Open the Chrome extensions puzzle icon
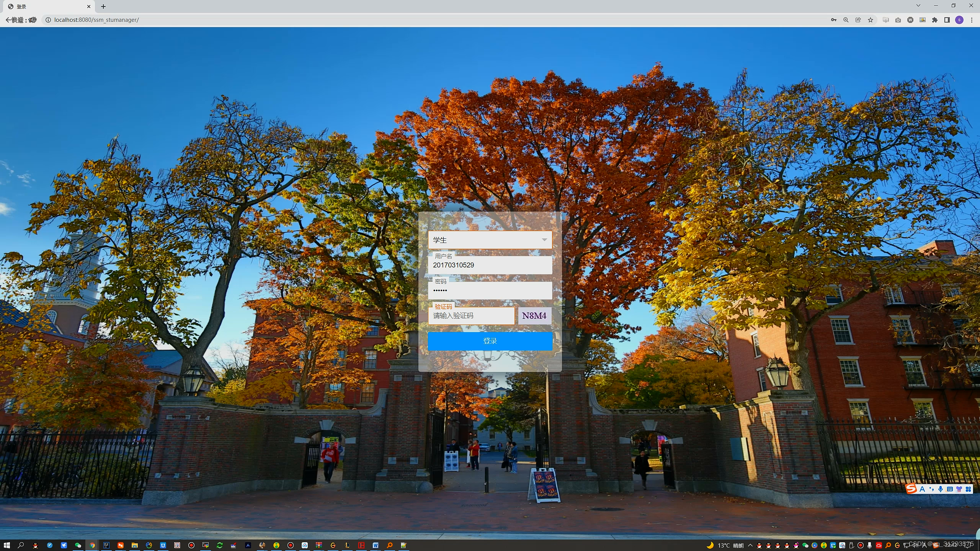980x551 pixels. pos(935,20)
